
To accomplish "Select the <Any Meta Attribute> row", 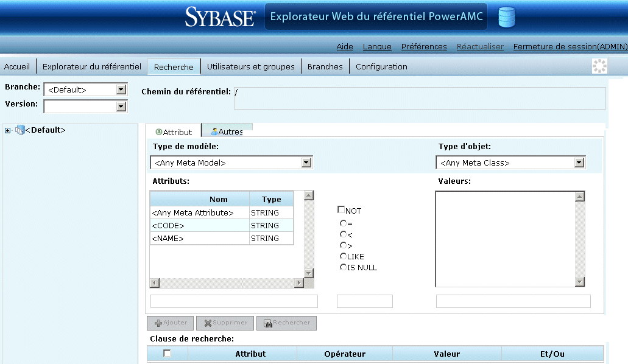I will pyautogui.click(x=222, y=212).
